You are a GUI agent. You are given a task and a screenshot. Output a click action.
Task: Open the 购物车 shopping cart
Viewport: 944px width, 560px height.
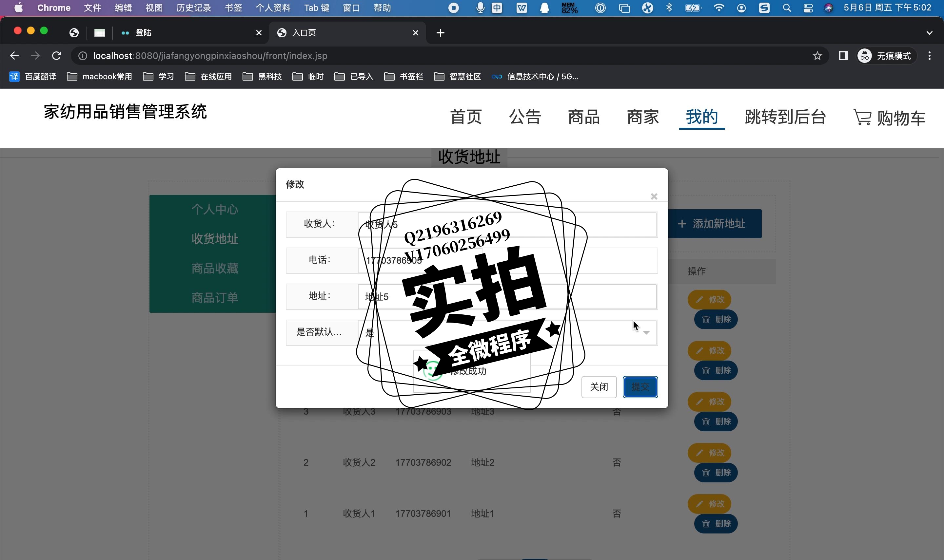[889, 118]
